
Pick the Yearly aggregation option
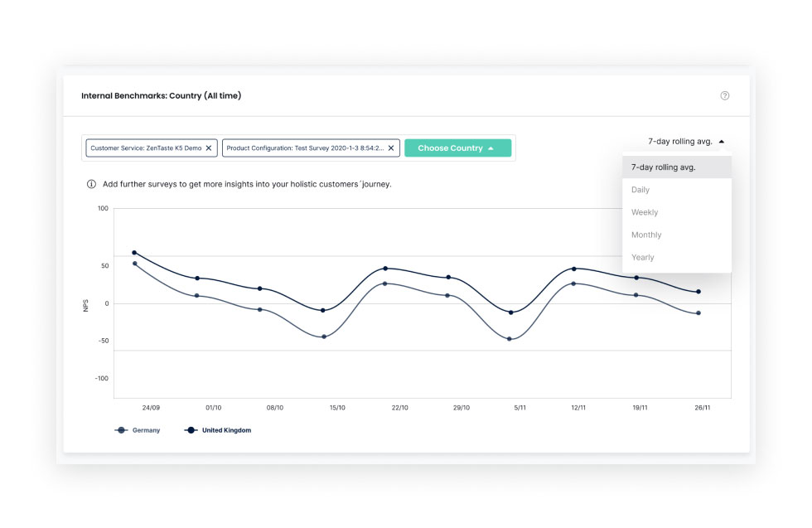pos(676,258)
